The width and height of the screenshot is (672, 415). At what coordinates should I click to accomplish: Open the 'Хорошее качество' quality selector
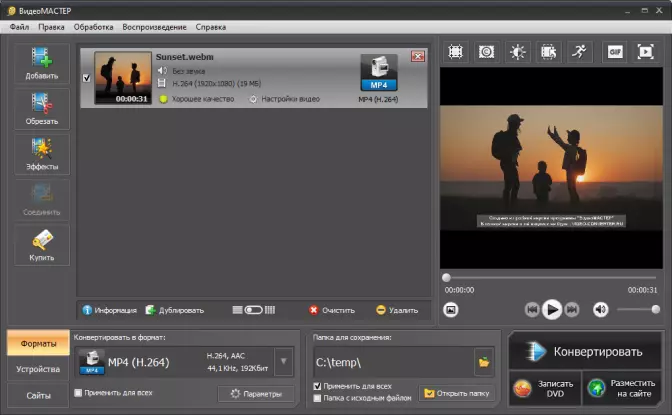[205, 99]
